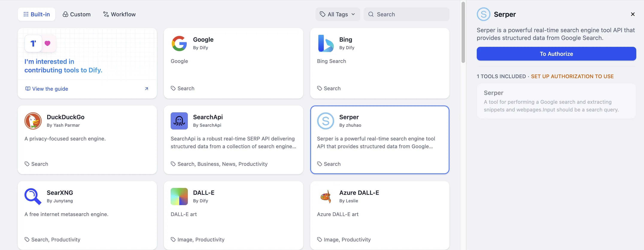Switch to the Custom tab

point(76,14)
